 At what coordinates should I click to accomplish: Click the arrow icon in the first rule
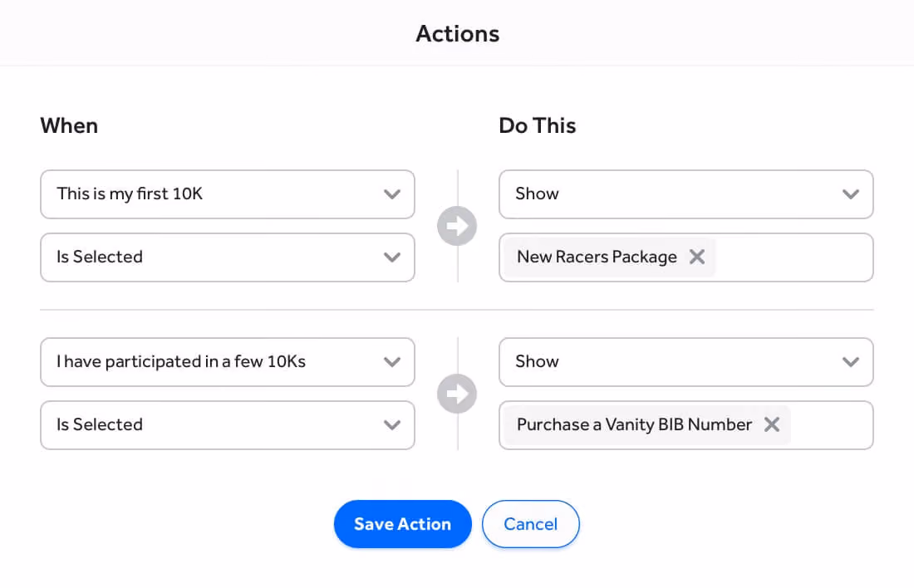(x=457, y=226)
